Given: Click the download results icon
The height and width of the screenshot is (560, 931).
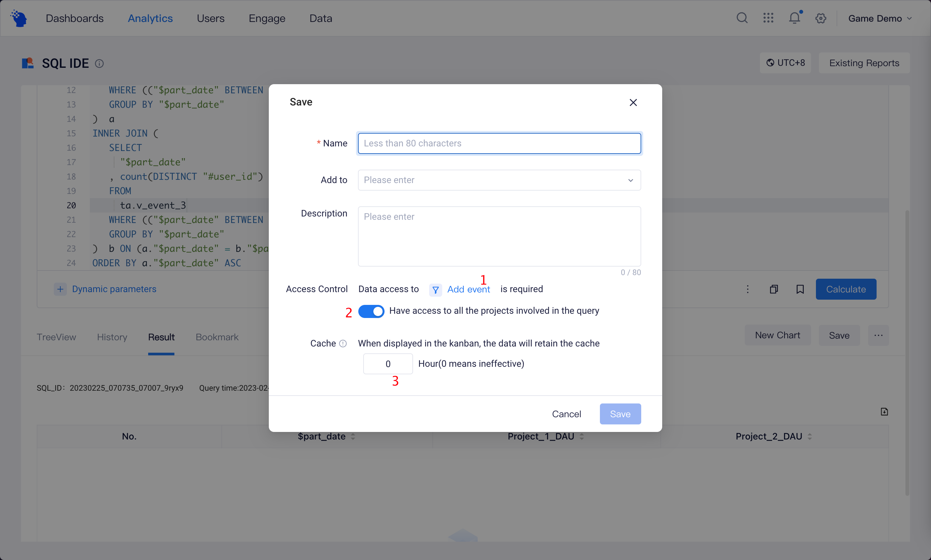Looking at the screenshot, I should tap(883, 411).
